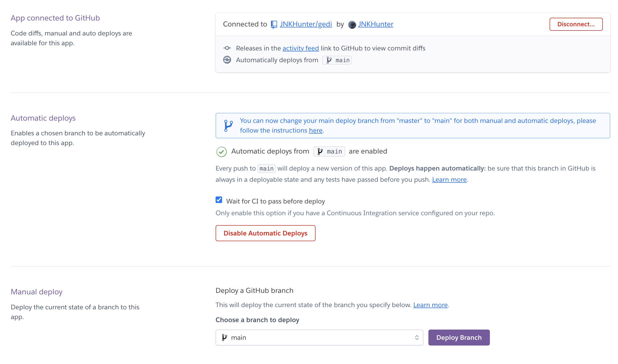
Task: Click the sync icon beside Automatically deploys
Action: 227,60
